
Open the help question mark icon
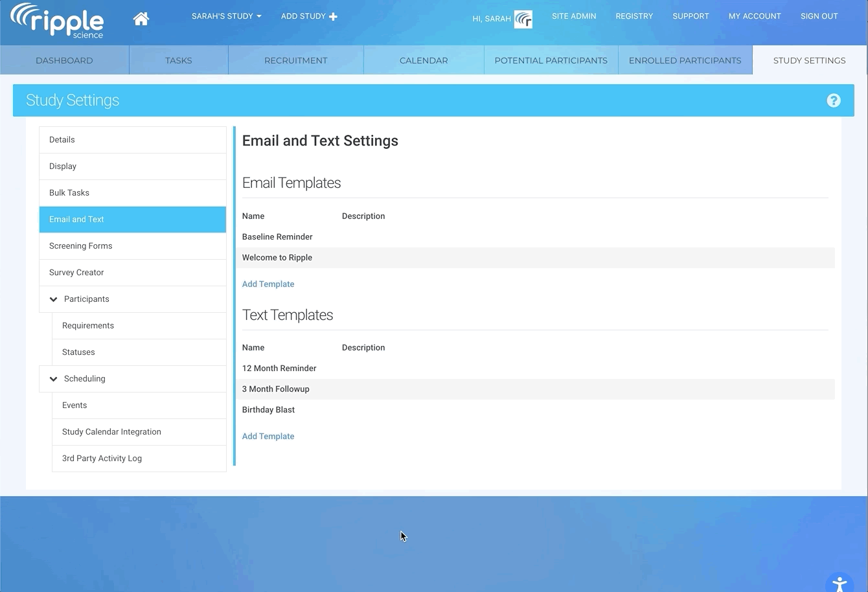pyautogui.click(x=834, y=100)
